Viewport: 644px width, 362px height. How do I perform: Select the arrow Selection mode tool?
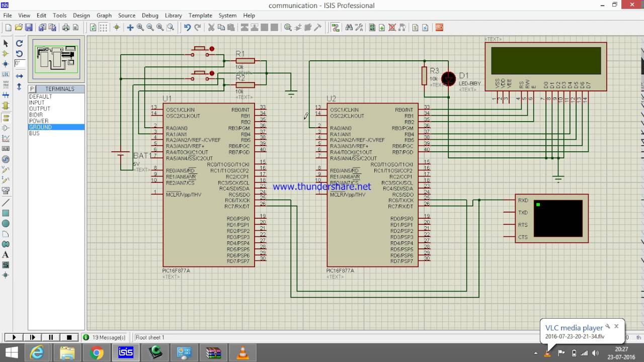pos(6,43)
